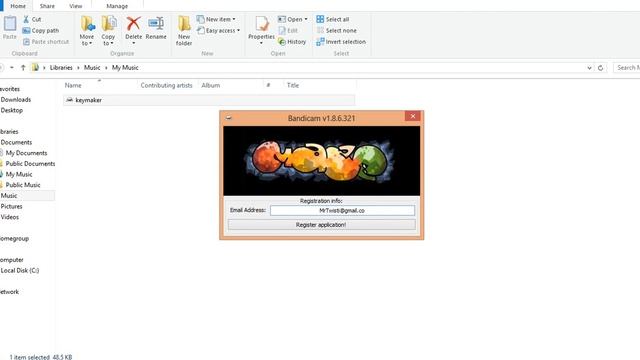640x360 pixels.
Task: Open the Easy access dropdown
Action: point(238,31)
